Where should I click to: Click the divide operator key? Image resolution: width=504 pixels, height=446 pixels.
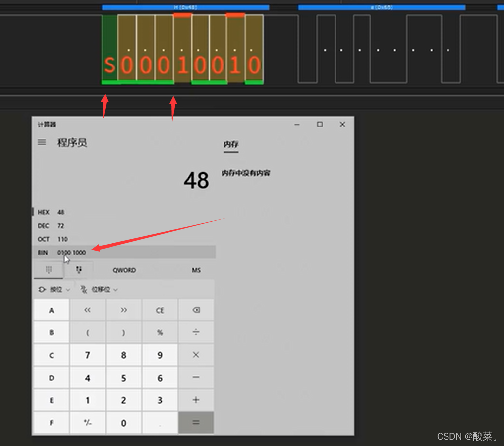[196, 332]
